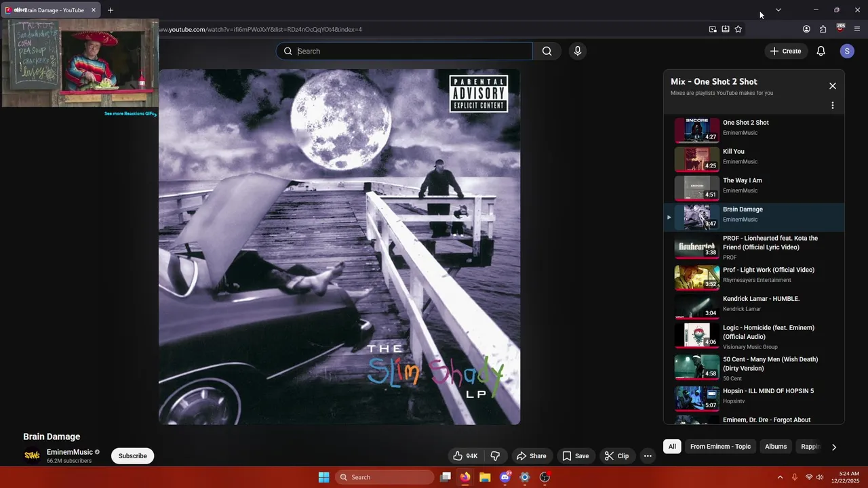This screenshot has height=488, width=868.
Task: Click the Slim Shady LP video player
Action: point(339,247)
